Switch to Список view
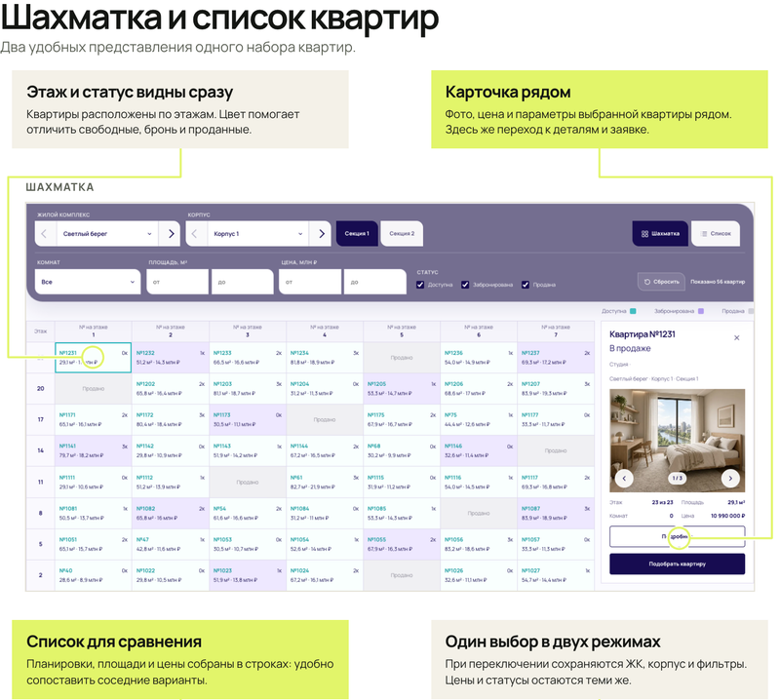 [x=716, y=233]
